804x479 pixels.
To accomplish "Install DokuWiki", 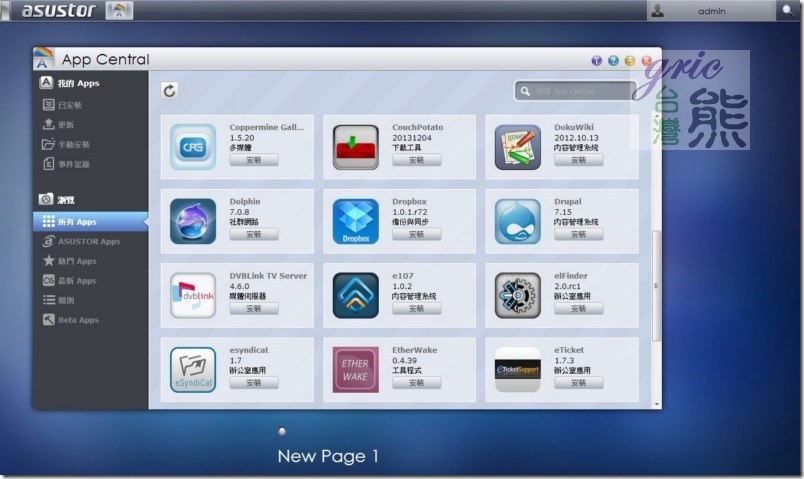I will (x=578, y=160).
